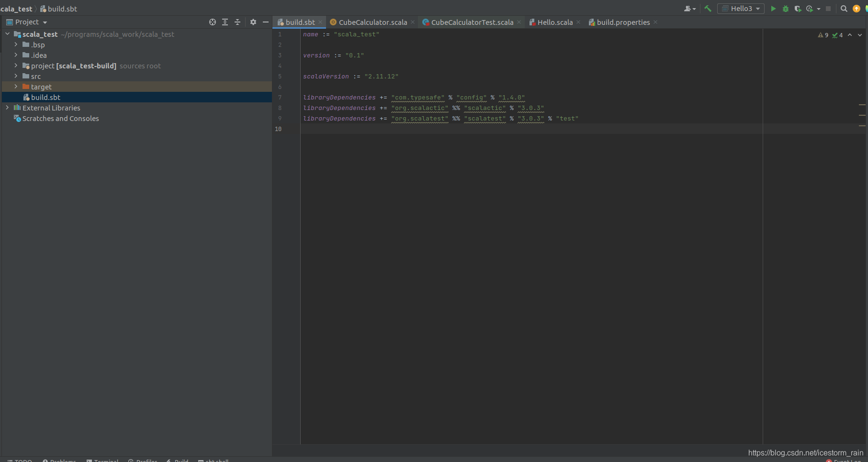Close the CubeCalculator.scala tab
The height and width of the screenshot is (462, 868).
413,22
